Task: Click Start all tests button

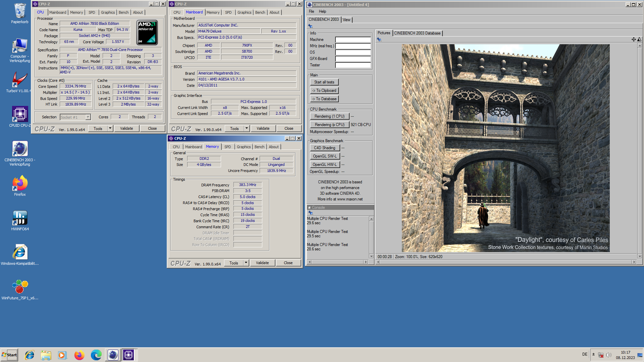Action: pyautogui.click(x=324, y=82)
